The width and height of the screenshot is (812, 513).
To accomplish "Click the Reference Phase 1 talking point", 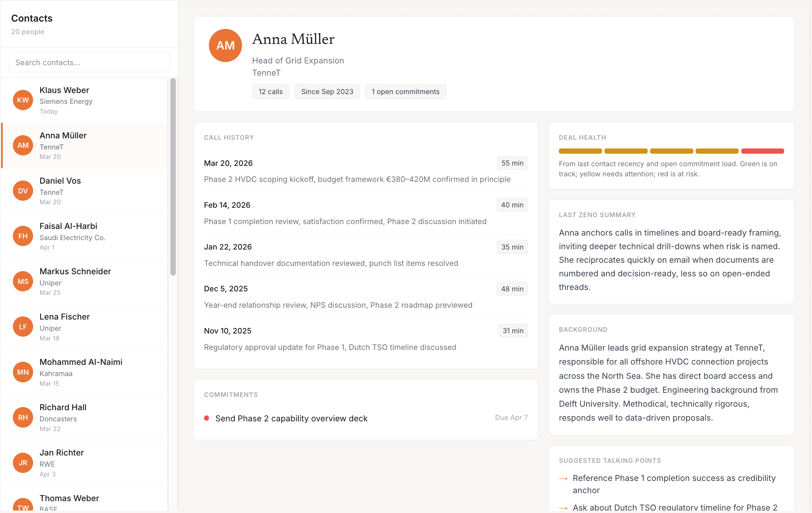I will coord(674,484).
